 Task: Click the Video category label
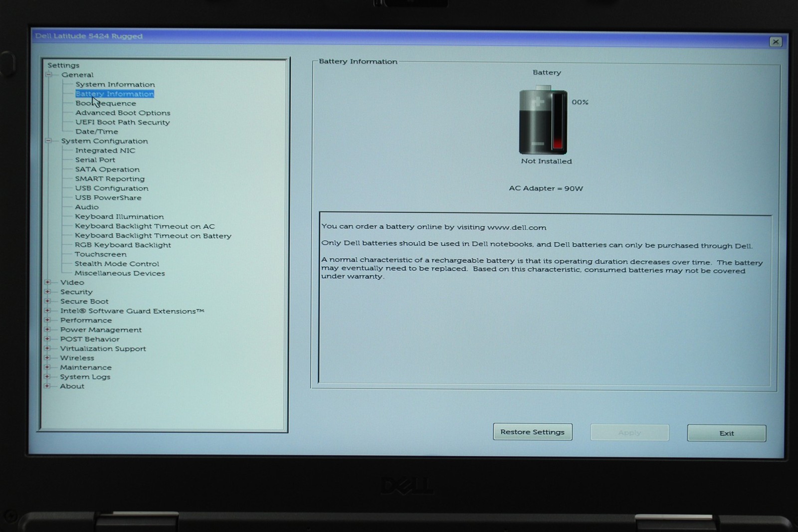72,282
